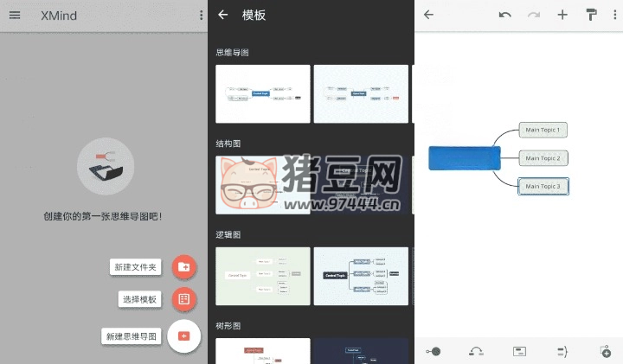Click the 创建你的第一张思维导图吧 prompt text

click(x=103, y=216)
